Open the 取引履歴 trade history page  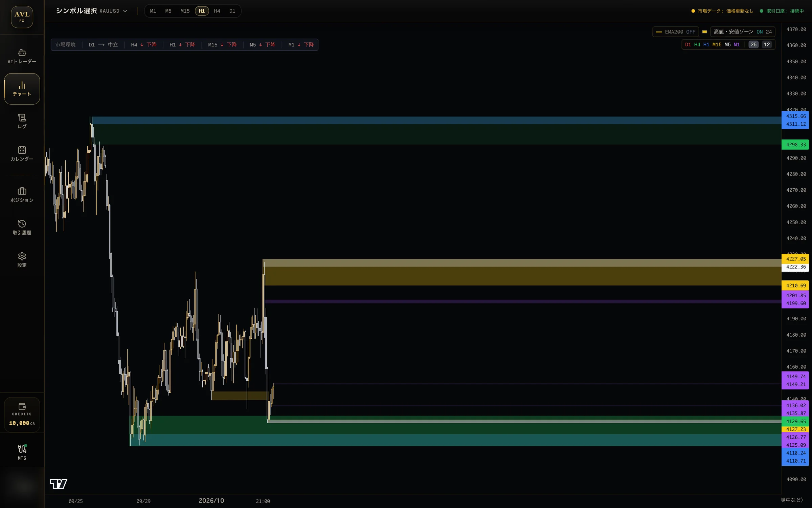(22, 228)
